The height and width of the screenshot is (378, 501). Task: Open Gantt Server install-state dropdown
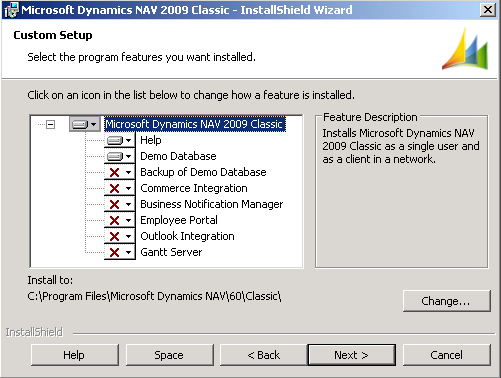pyautogui.click(x=120, y=252)
